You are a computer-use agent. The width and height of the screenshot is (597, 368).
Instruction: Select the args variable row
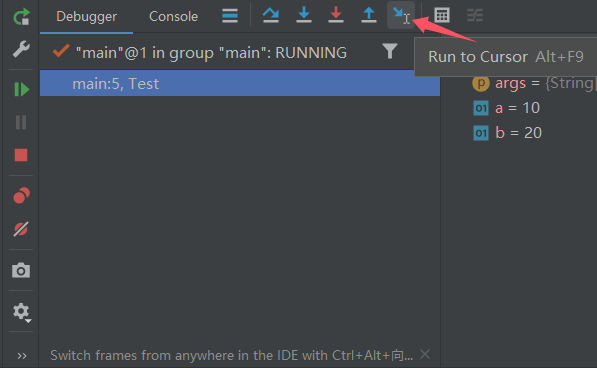tap(534, 83)
